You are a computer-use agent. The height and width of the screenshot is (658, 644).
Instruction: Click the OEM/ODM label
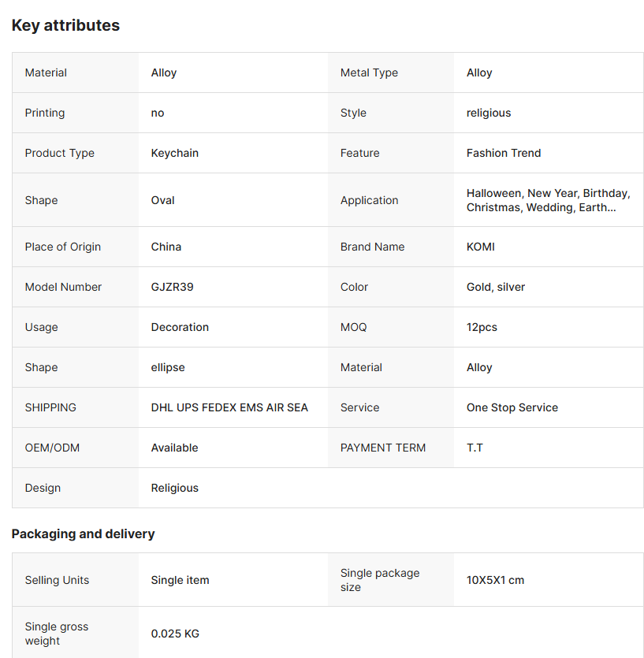point(52,448)
